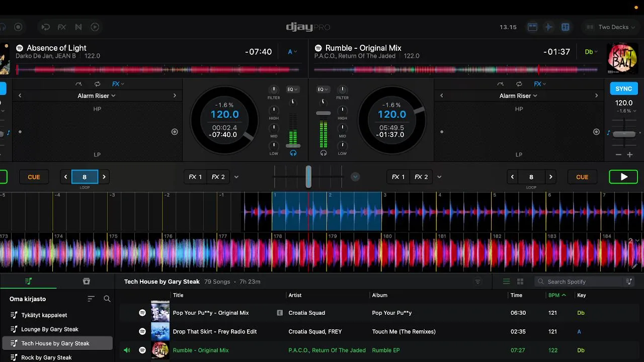Increase left deck loop length
644x362 pixels.
pos(104,177)
